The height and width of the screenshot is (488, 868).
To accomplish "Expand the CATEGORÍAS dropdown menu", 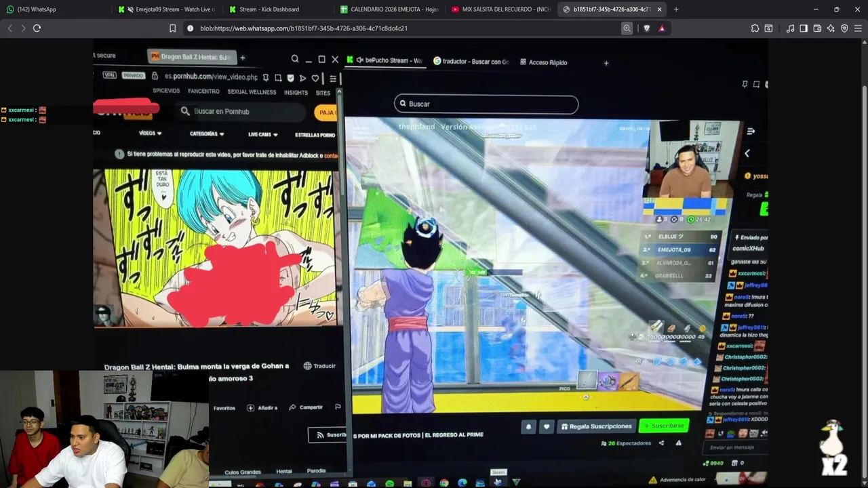I will [207, 134].
